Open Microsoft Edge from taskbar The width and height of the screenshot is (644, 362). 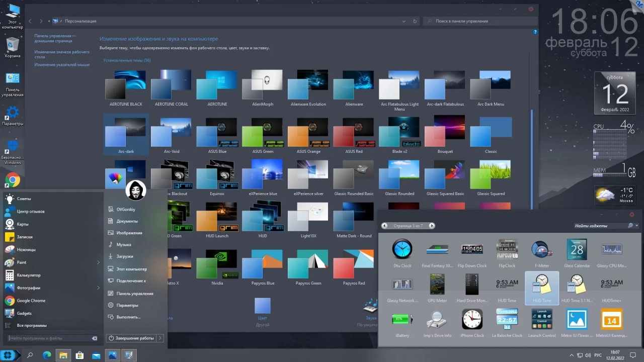(x=47, y=355)
